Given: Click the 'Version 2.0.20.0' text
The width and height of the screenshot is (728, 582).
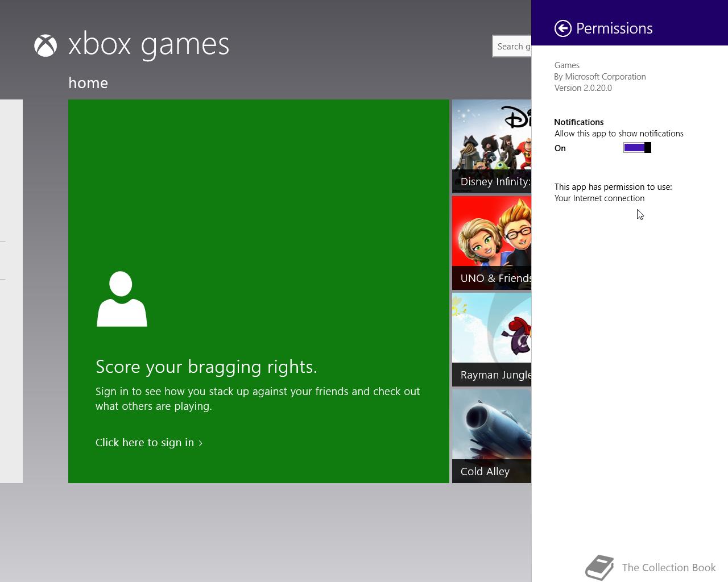Looking at the screenshot, I should coord(583,88).
